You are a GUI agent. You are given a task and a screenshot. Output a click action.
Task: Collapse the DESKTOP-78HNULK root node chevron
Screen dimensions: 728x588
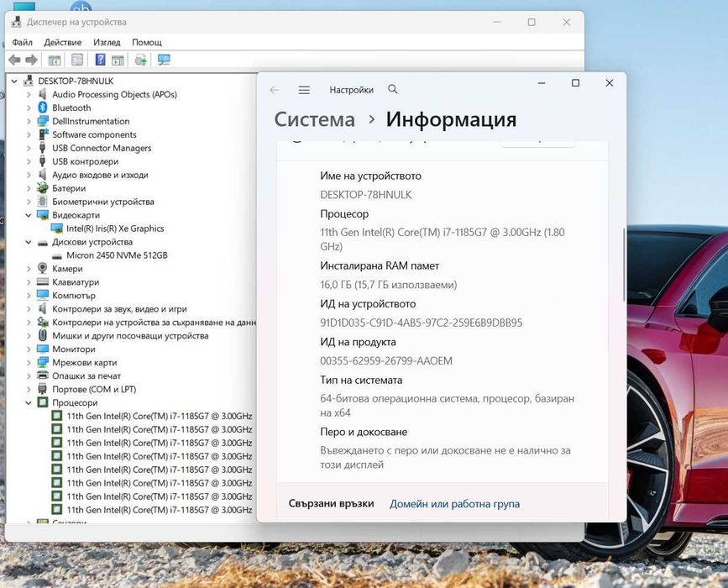point(14,81)
